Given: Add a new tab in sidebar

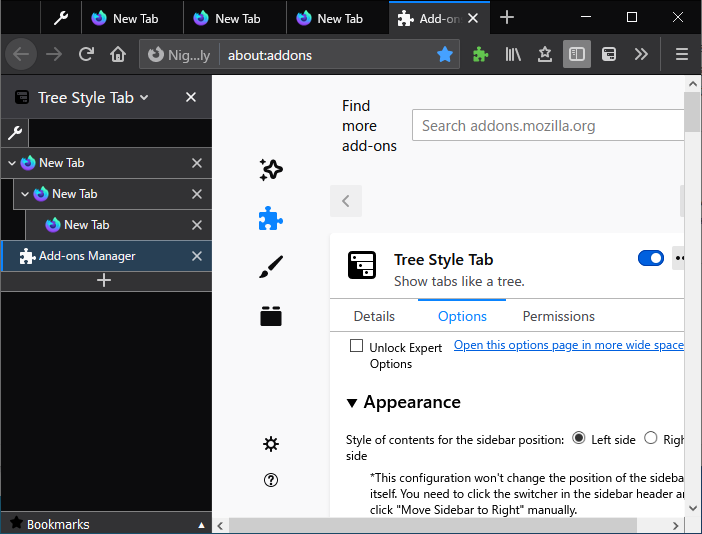Looking at the screenshot, I should click(104, 281).
